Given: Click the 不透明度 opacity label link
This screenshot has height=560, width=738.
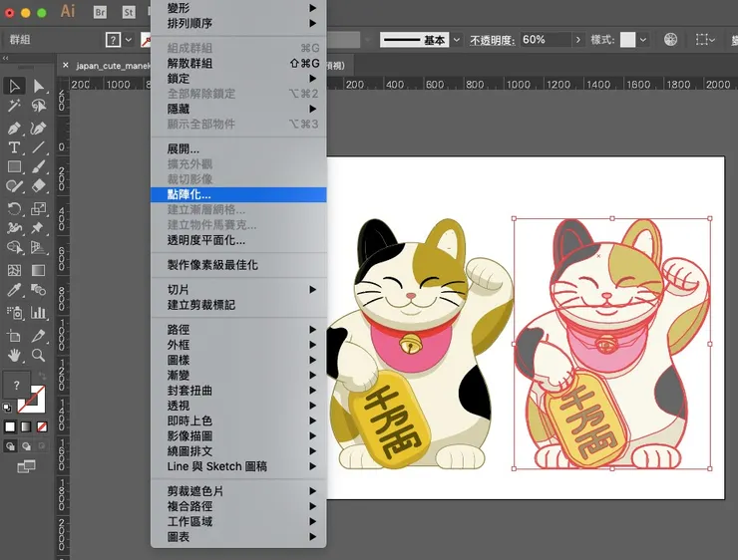Looking at the screenshot, I should tap(492, 41).
